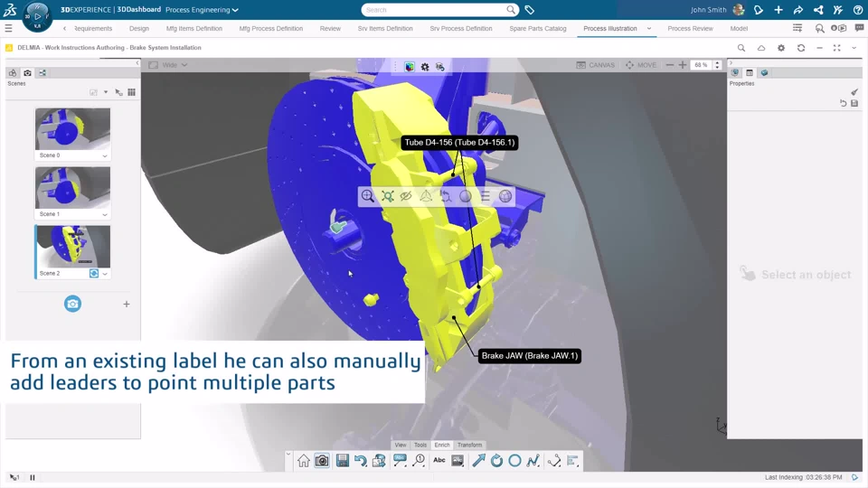Click the blue create scene camera button

(x=72, y=304)
